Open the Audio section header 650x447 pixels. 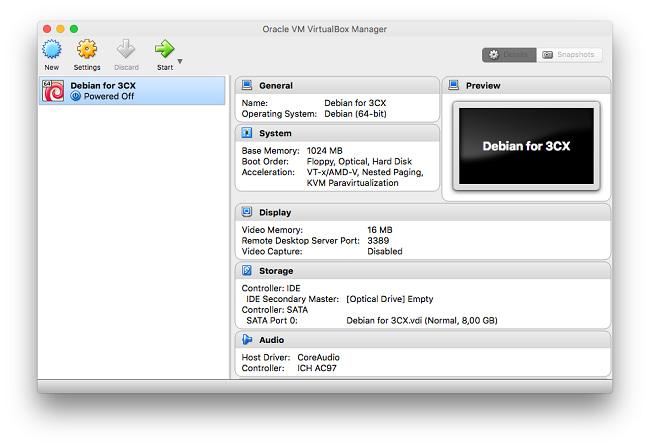click(x=423, y=340)
